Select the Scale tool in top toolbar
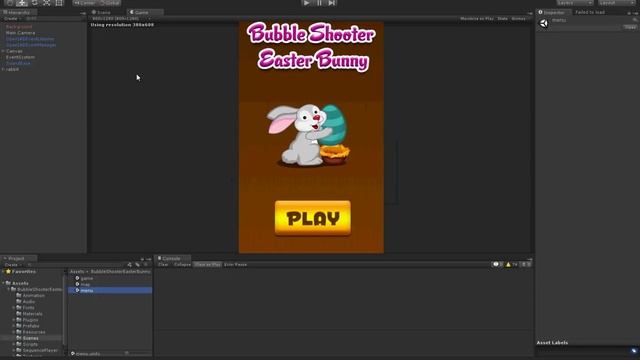 click(x=47, y=2)
